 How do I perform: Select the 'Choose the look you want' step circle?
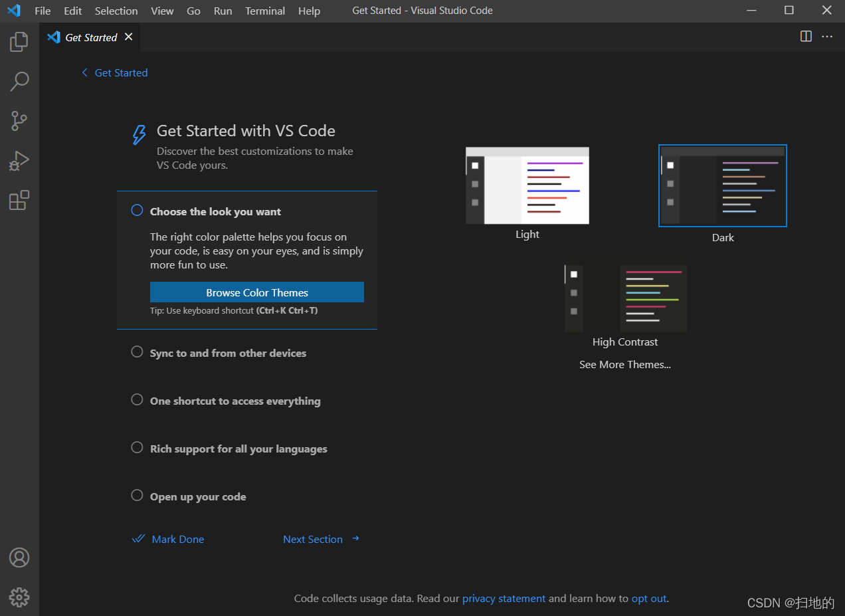click(137, 210)
